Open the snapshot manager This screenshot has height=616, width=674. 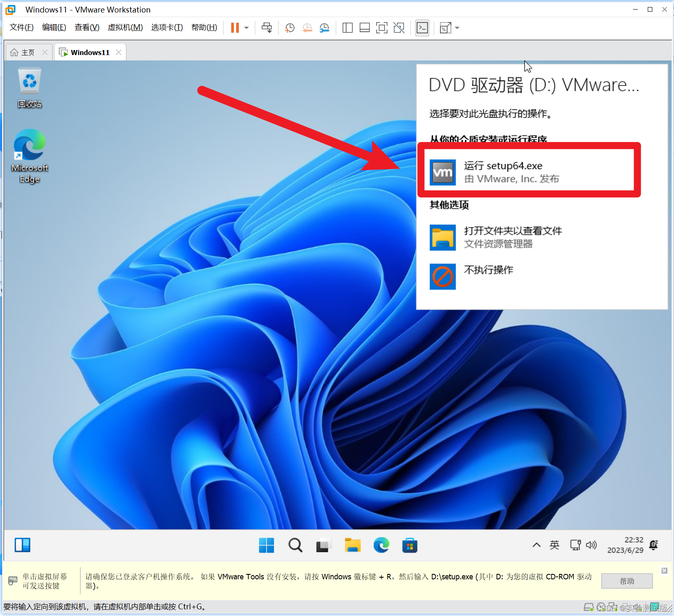[324, 28]
